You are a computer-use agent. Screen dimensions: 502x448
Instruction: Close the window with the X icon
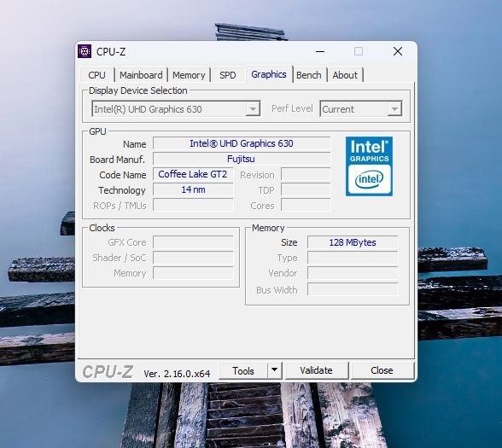pyautogui.click(x=398, y=51)
